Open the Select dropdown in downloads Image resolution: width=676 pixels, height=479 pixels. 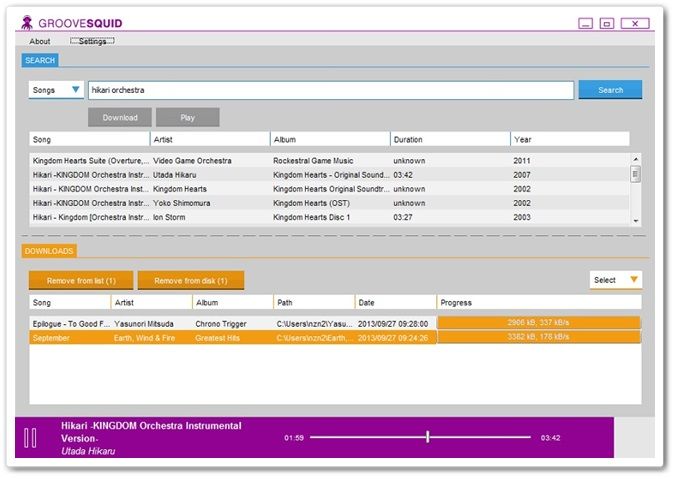pyautogui.click(x=616, y=280)
